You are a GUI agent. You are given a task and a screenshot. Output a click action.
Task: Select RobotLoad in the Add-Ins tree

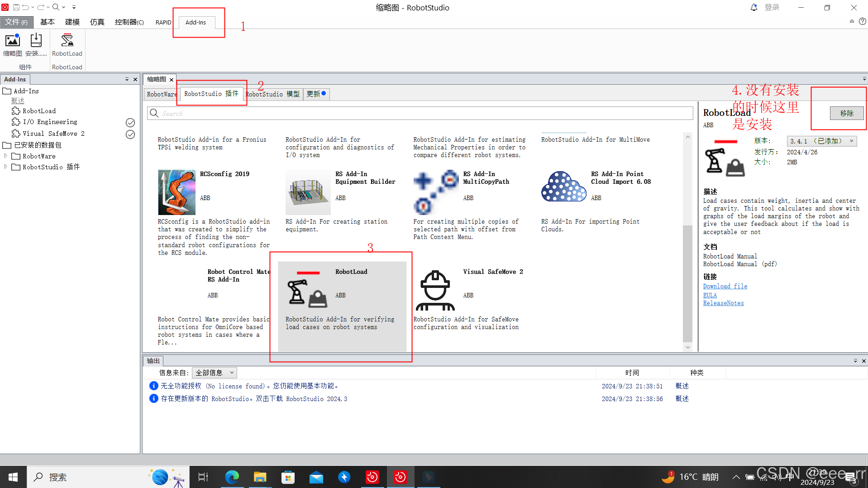39,111
